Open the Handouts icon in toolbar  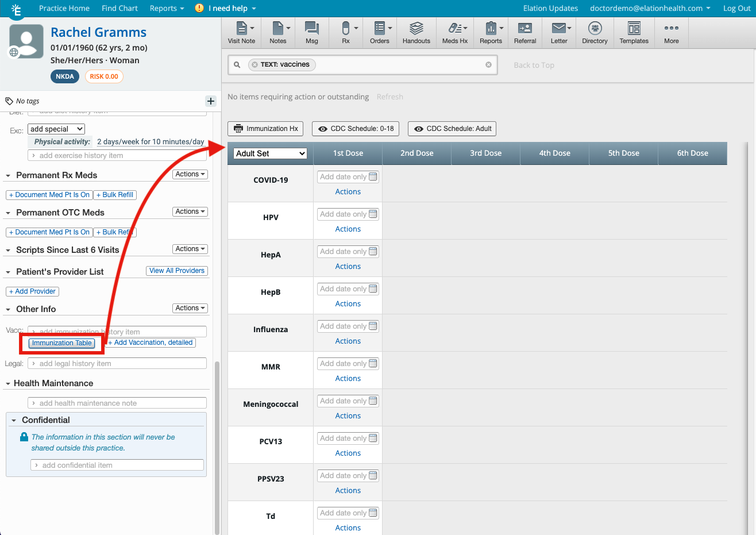pyautogui.click(x=416, y=33)
